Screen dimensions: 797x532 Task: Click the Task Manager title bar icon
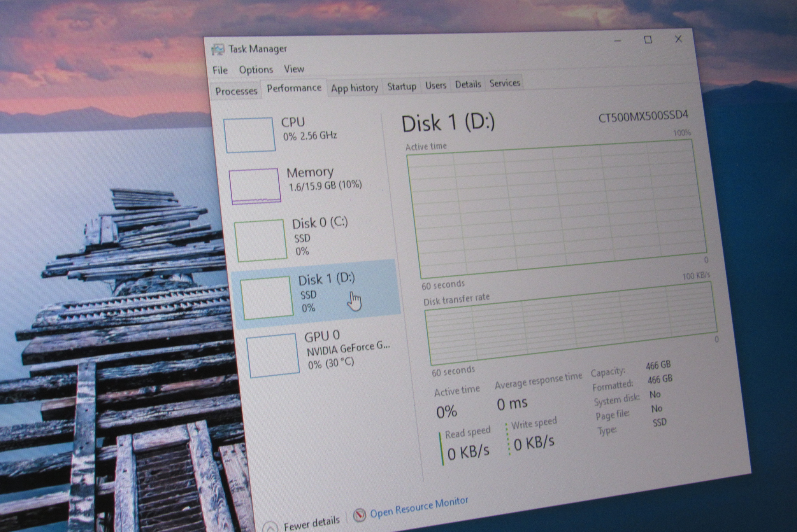(x=218, y=49)
